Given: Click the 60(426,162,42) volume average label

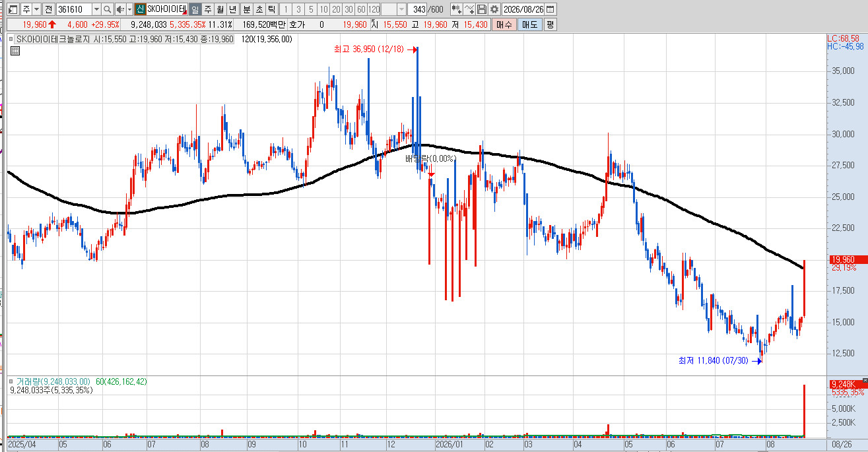Looking at the screenshot, I should tap(121, 382).
